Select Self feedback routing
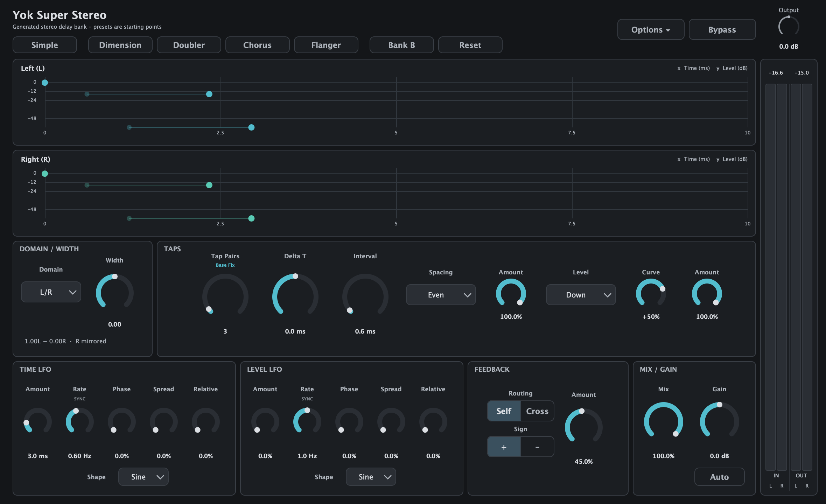826x504 pixels. click(504, 411)
